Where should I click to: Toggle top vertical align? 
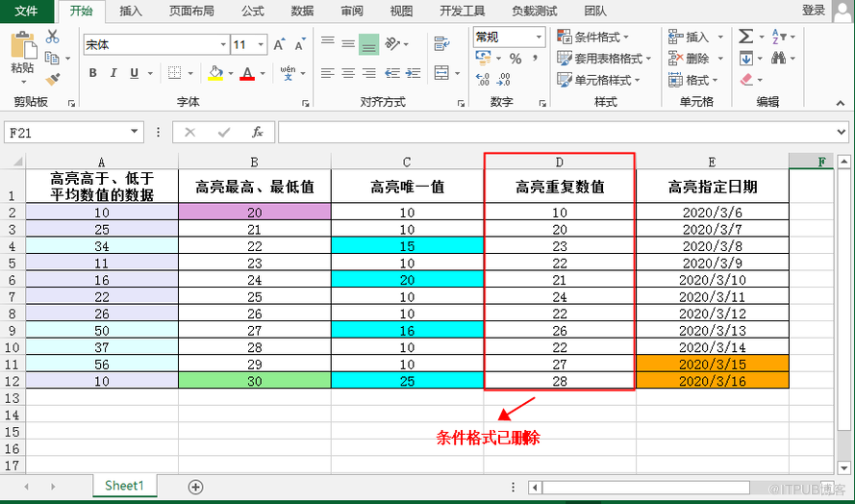click(x=328, y=43)
